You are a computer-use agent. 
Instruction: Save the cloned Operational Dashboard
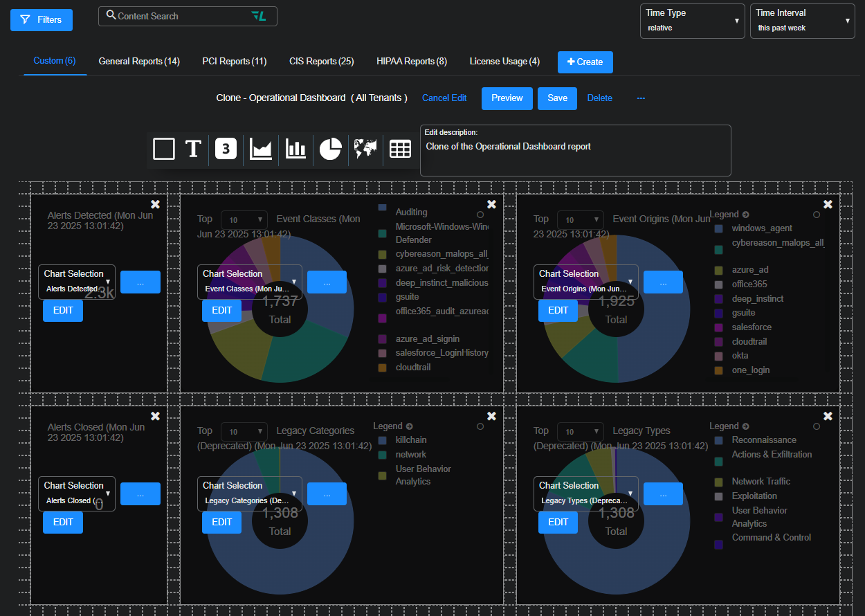[x=557, y=98]
